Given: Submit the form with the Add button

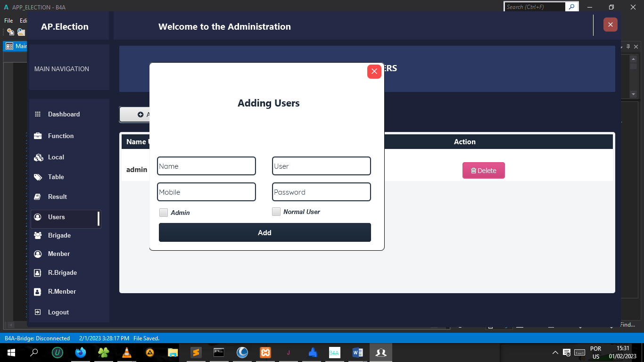Looking at the screenshot, I should click(265, 232).
